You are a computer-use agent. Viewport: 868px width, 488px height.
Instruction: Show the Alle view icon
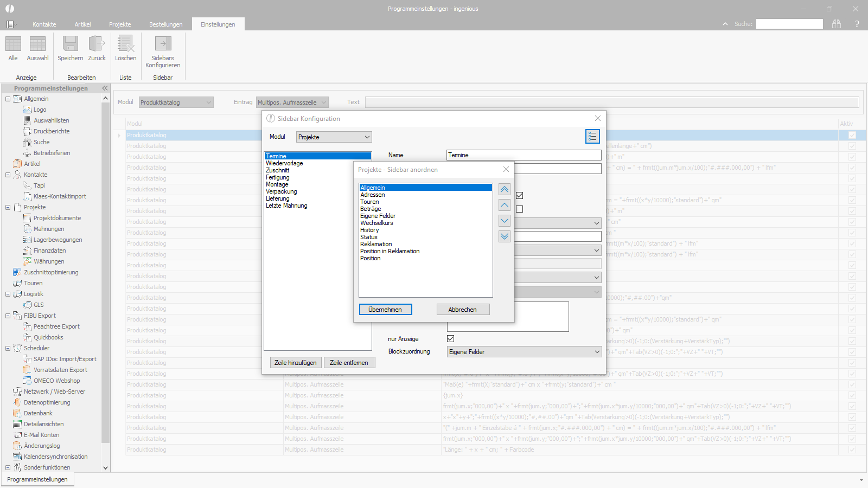(13, 44)
